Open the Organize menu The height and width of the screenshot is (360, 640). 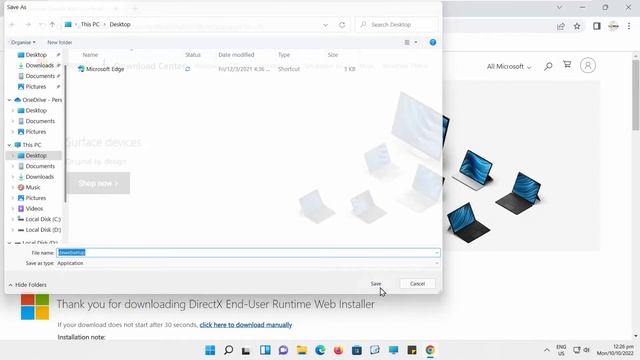(23, 42)
